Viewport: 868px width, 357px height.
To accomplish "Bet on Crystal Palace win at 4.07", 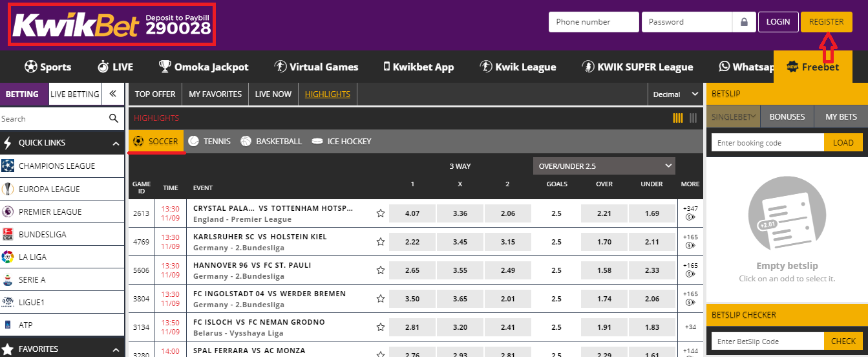I will click(x=412, y=213).
